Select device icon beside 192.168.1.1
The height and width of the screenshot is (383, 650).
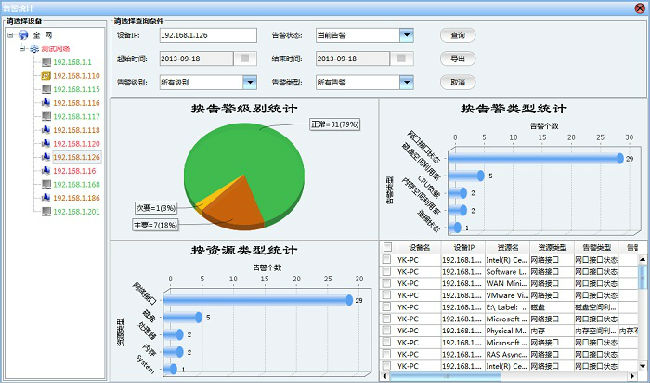click(x=46, y=62)
